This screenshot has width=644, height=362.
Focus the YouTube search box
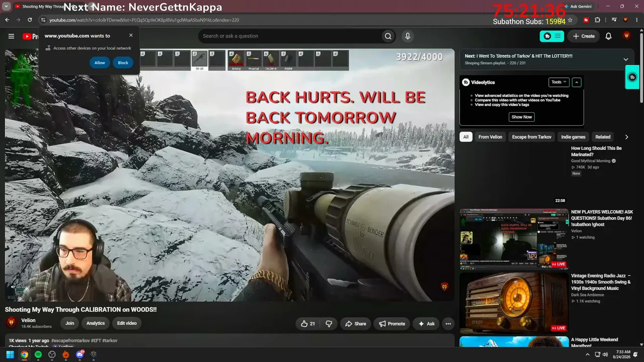coord(290,36)
